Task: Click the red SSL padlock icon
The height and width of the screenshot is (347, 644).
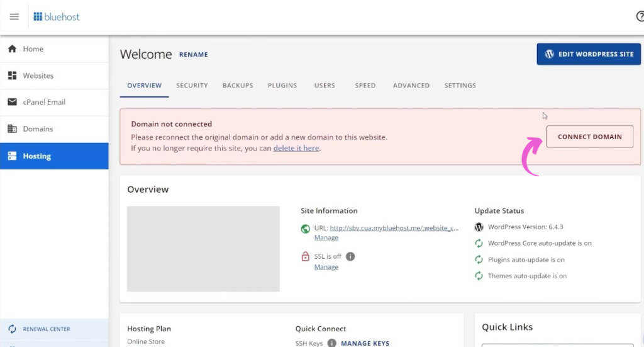Action: pyautogui.click(x=305, y=256)
